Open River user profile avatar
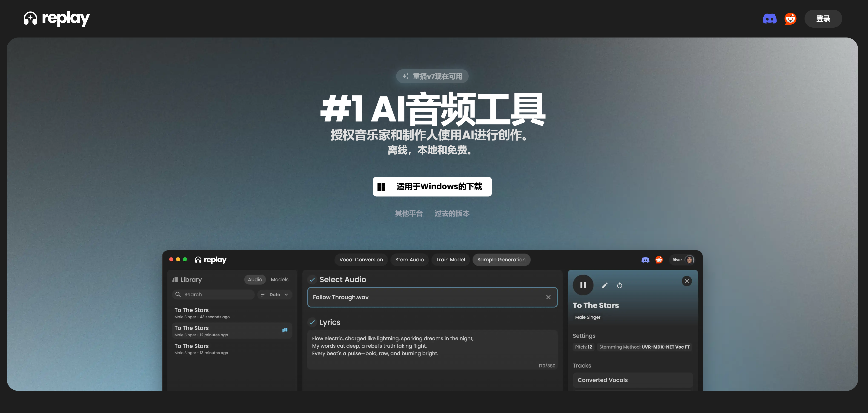Viewport: 868px width, 413px height. (x=689, y=260)
